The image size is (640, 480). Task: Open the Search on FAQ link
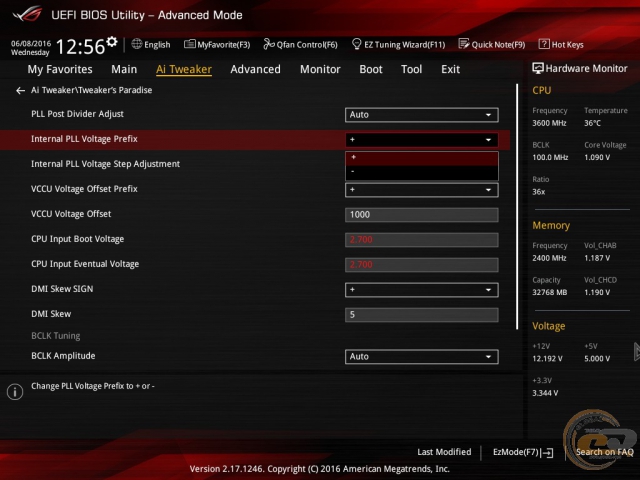pyautogui.click(x=604, y=452)
